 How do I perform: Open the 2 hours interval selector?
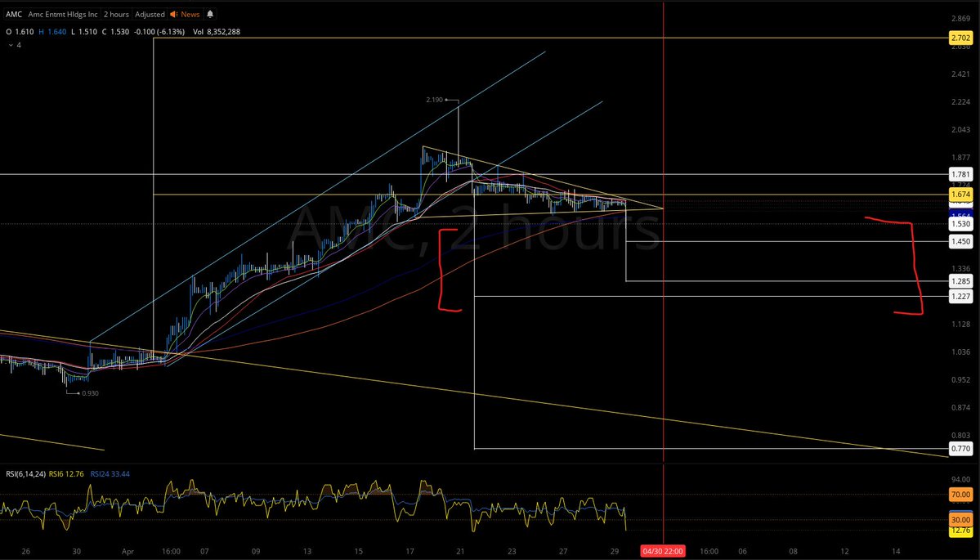[x=116, y=14]
